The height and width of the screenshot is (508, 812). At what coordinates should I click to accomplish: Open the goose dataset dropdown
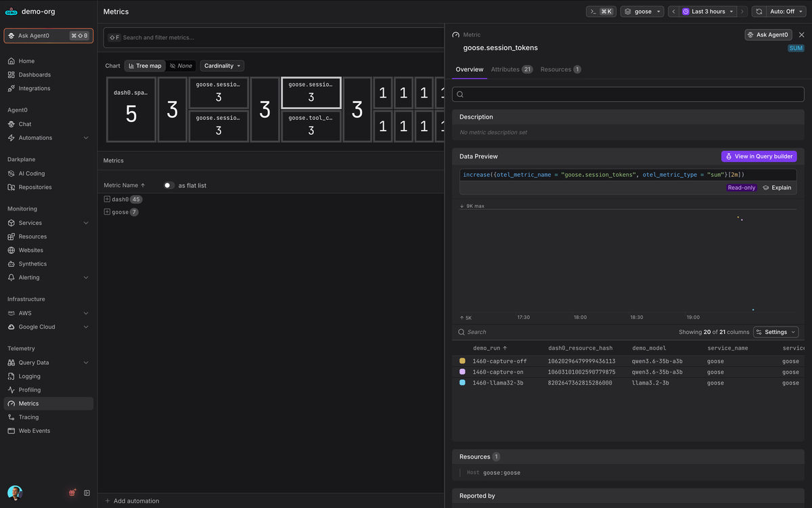click(642, 12)
